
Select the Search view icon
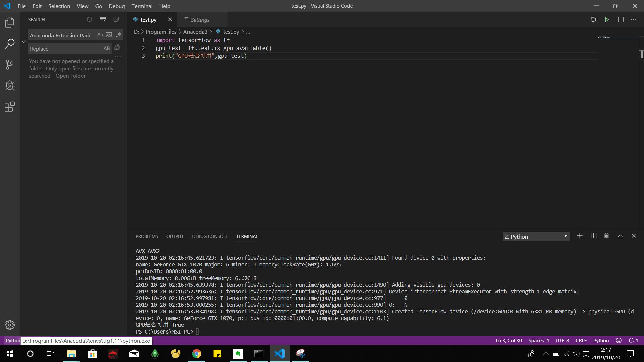(x=10, y=43)
